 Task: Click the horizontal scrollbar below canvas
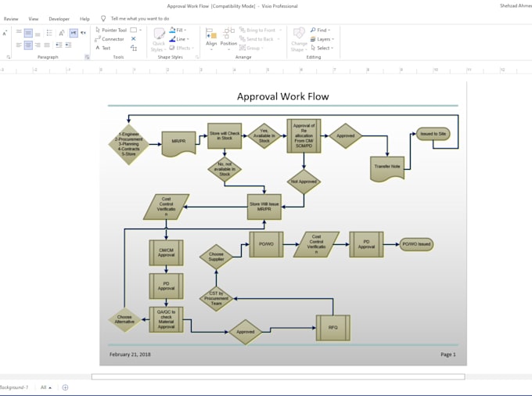coord(278,377)
